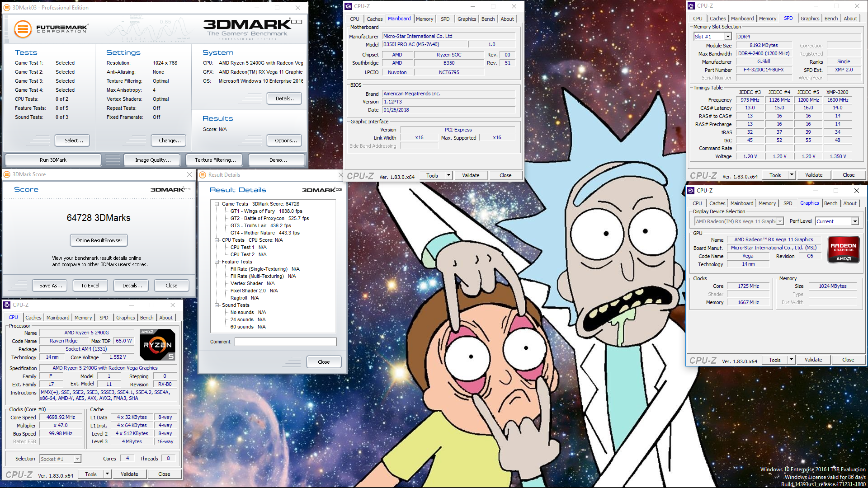Select GT1 - Wings of Fury result row
This screenshot has height=488, width=868.
266,211
